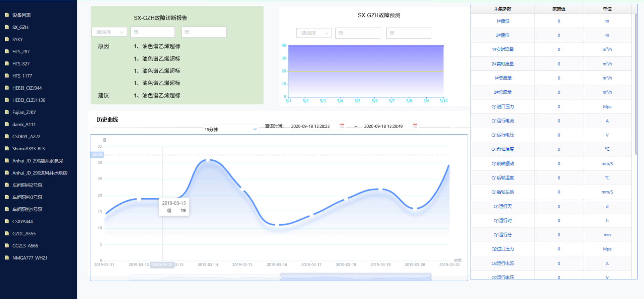Select HEBEI_CLZJ1136 in device list
644x299 pixels.
(29, 100)
